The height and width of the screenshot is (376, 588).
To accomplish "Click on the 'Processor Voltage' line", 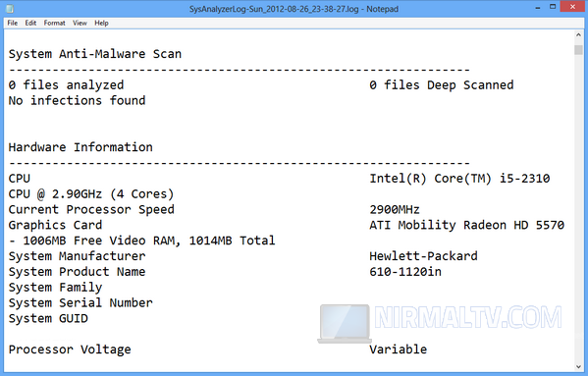I will click(x=70, y=349).
